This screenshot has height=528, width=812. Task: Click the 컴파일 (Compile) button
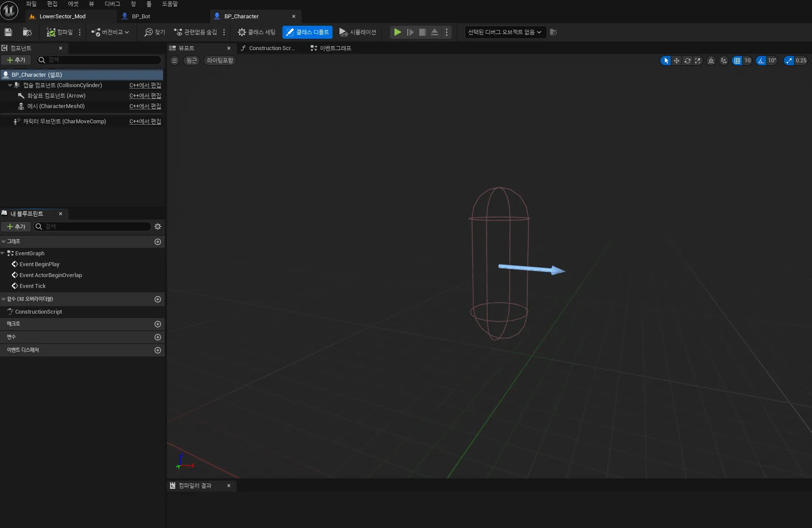point(60,32)
